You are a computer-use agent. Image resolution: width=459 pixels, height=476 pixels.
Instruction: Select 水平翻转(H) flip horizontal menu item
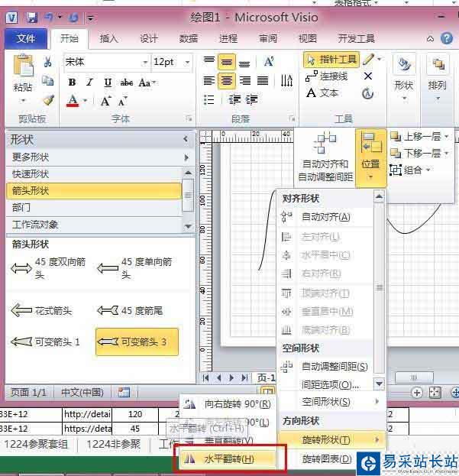click(x=229, y=459)
